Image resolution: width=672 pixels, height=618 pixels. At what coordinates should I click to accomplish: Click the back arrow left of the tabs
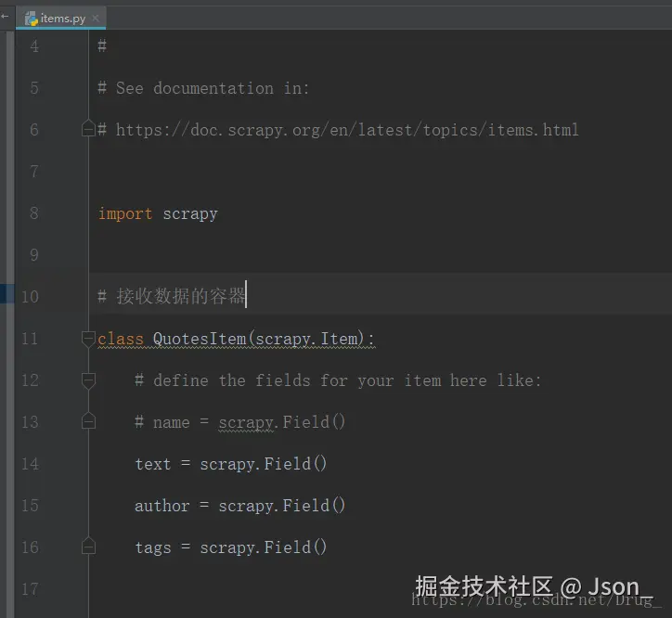pyautogui.click(x=5, y=17)
